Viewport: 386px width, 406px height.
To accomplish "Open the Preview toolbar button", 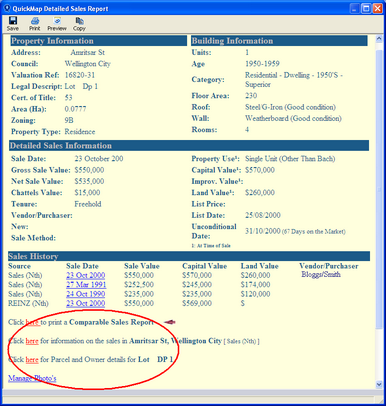I will point(57,24).
